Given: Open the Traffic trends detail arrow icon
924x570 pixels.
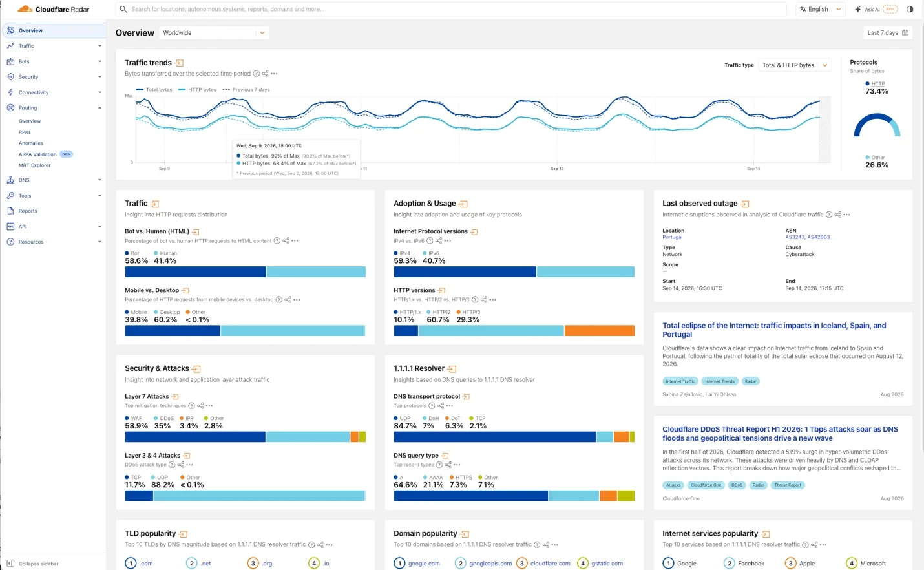Looking at the screenshot, I should point(180,63).
